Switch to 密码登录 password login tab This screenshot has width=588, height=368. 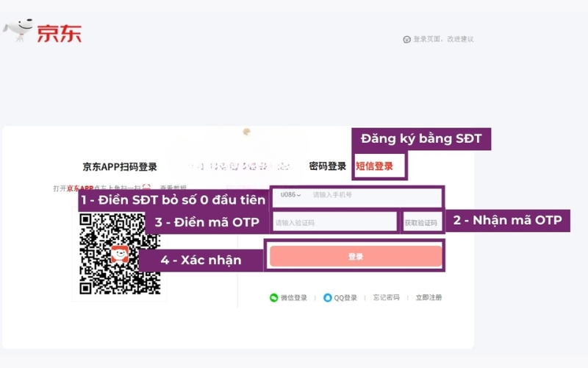[x=327, y=166]
